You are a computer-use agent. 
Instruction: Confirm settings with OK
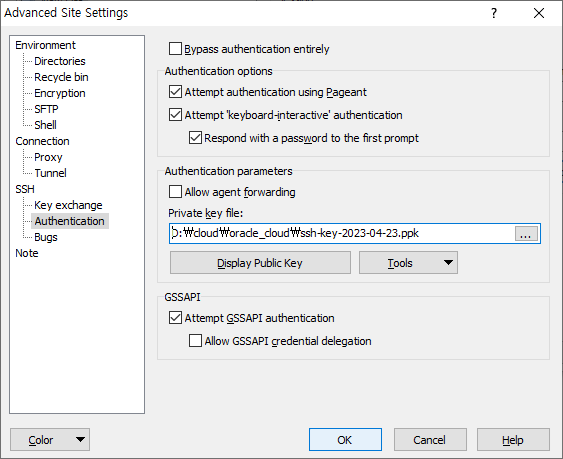[x=345, y=440]
